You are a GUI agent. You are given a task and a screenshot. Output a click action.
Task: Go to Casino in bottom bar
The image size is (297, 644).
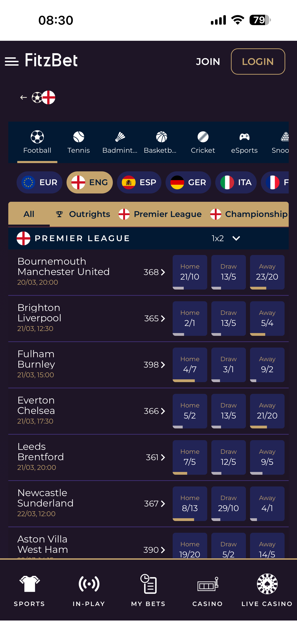tap(207, 591)
